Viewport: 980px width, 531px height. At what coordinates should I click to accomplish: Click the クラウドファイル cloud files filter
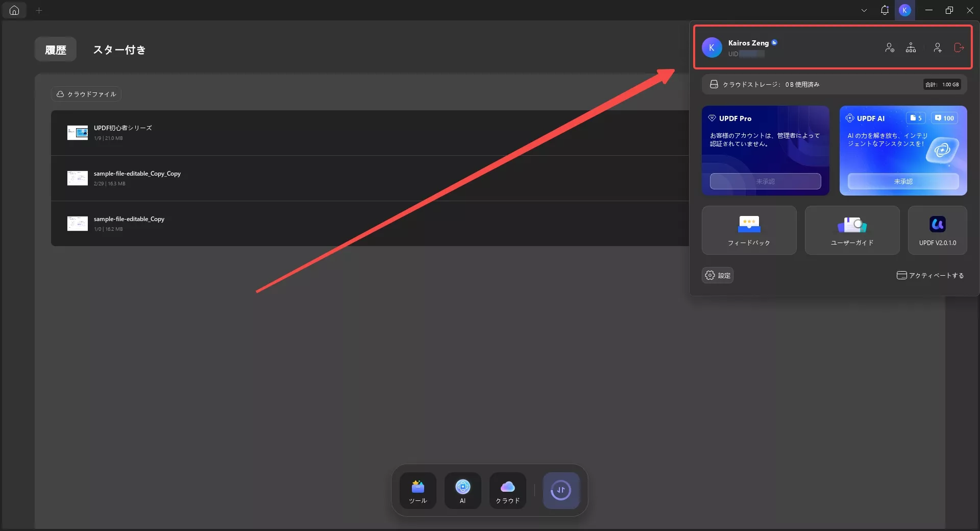pyautogui.click(x=86, y=94)
